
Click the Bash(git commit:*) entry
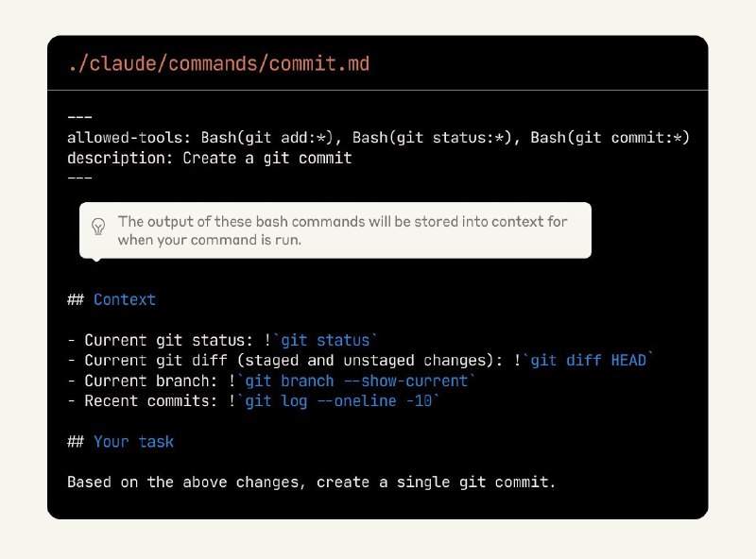click(610, 138)
